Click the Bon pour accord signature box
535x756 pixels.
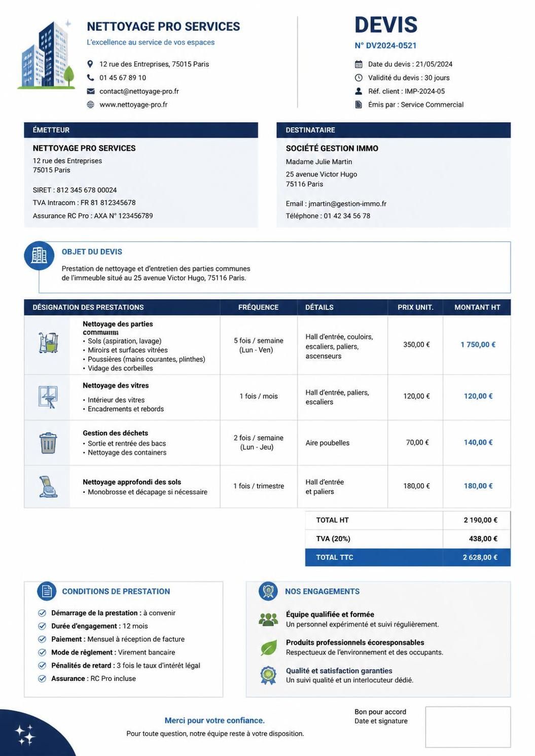click(468, 727)
